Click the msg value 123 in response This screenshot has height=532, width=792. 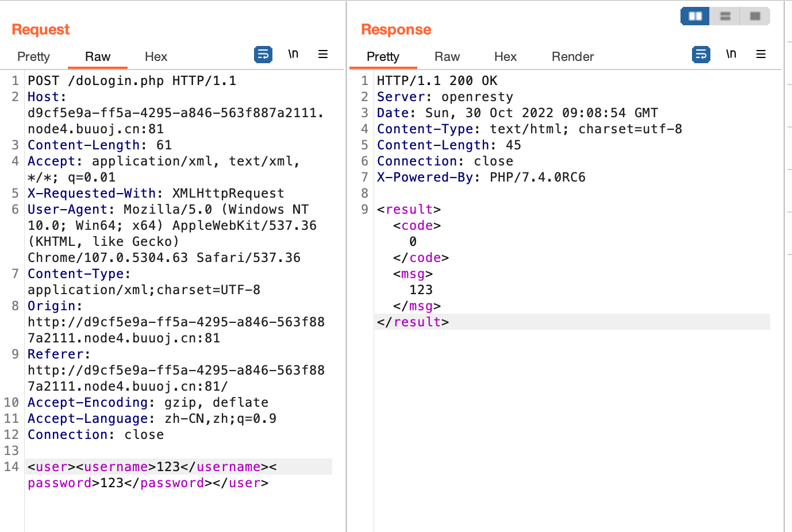pyautogui.click(x=421, y=290)
